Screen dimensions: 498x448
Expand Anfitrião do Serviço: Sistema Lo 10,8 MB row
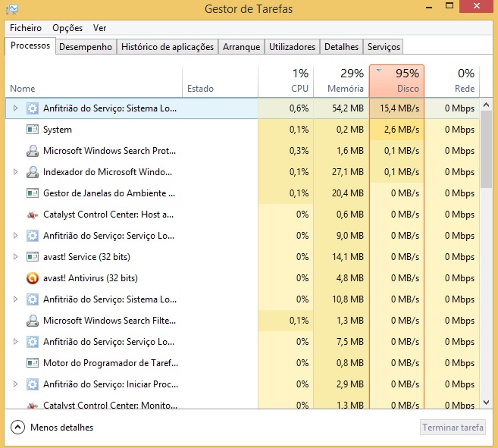[x=15, y=299]
